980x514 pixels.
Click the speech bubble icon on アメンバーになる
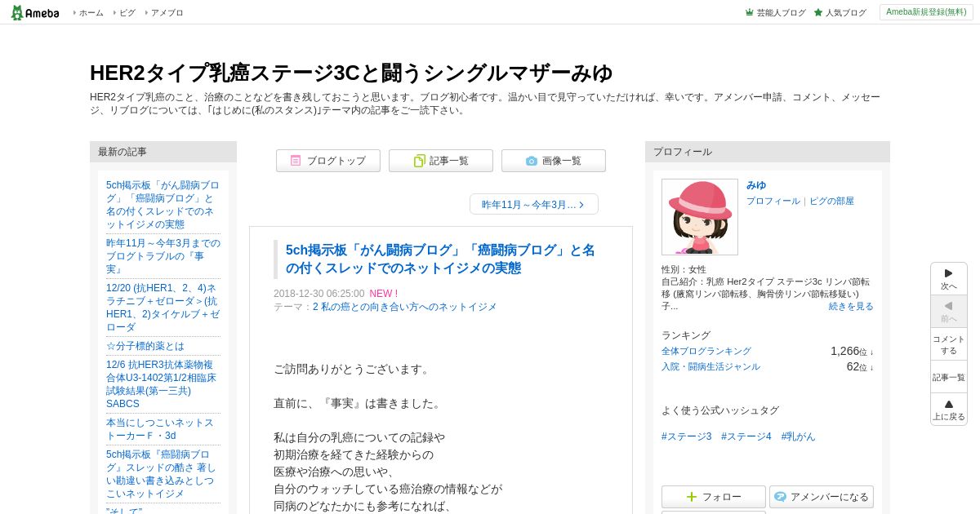coord(780,497)
